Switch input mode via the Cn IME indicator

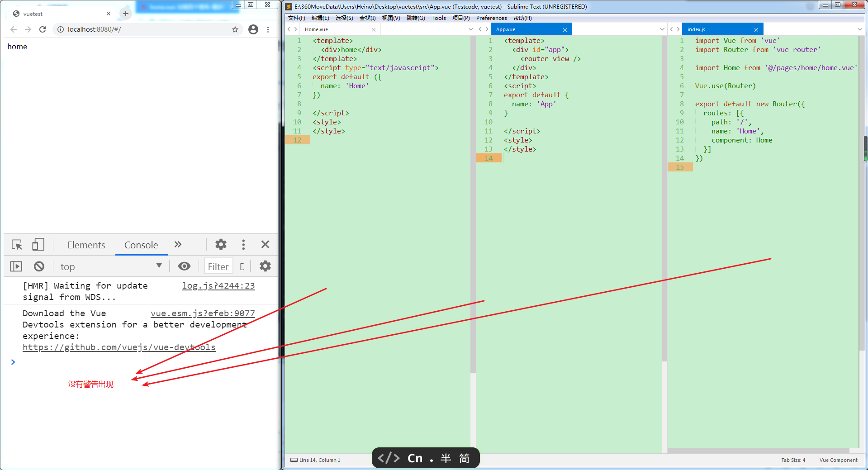[x=415, y=458]
